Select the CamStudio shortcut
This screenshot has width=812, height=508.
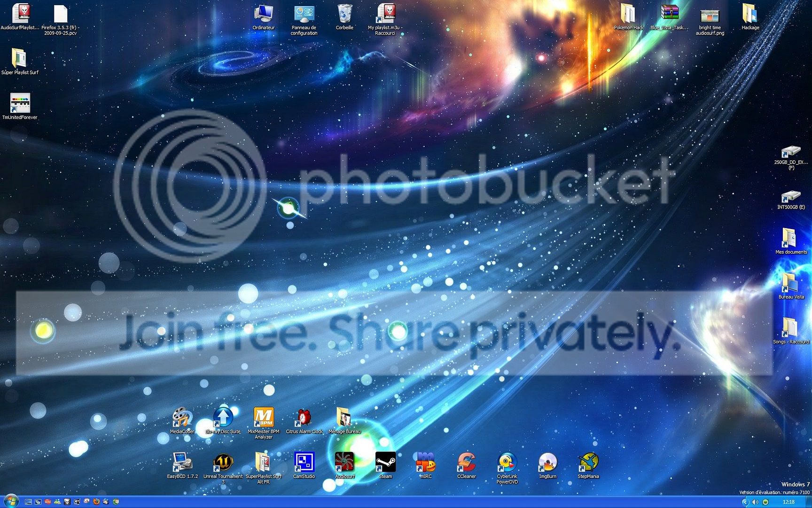(x=304, y=466)
